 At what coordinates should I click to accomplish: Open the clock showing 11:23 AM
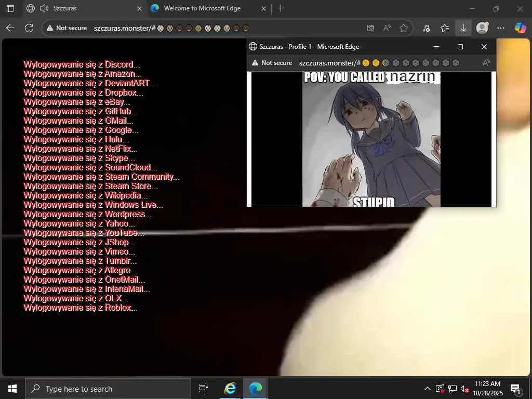(487, 389)
